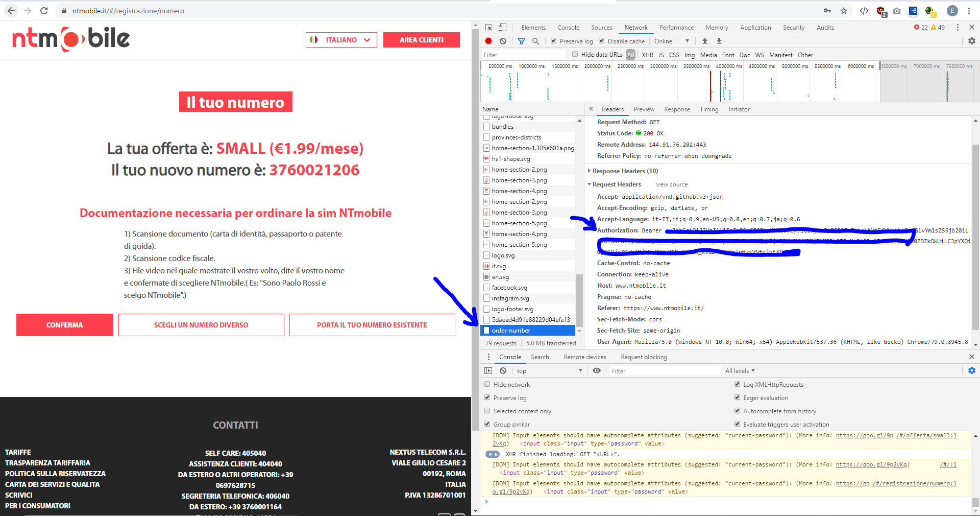Screen dimensions: 980x516
Task: Open the Timing request tab
Action: pyautogui.click(x=709, y=109)
